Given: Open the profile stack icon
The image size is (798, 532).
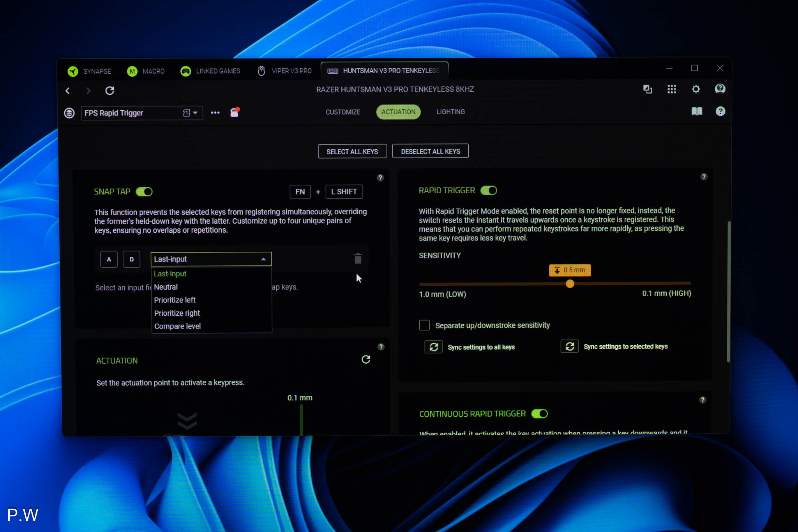Looking at the screenshot, I should [69, 113].
